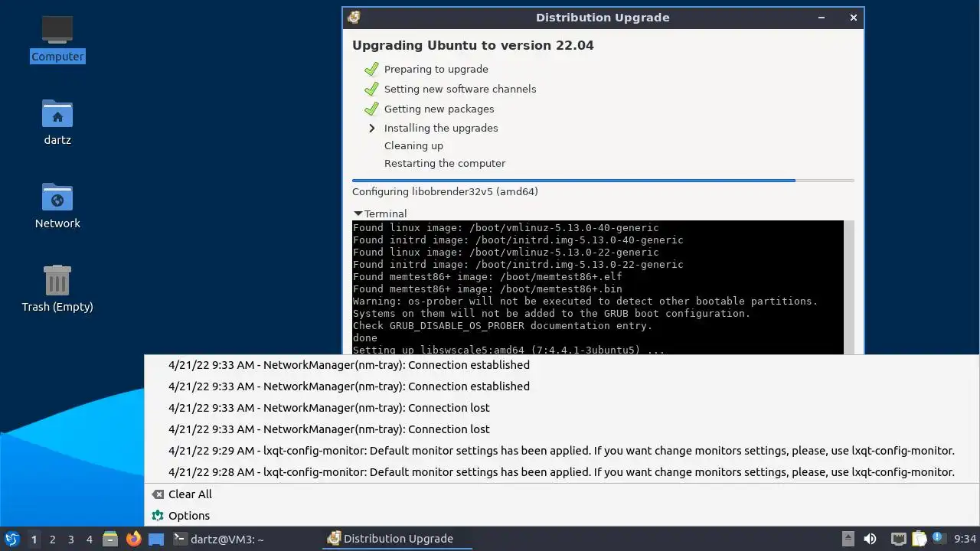Click terminal line vmlinuz-5.13.0-40-generic
This screenshot has height=551, width=980.
pyautogui.click(x=506, y=228)
